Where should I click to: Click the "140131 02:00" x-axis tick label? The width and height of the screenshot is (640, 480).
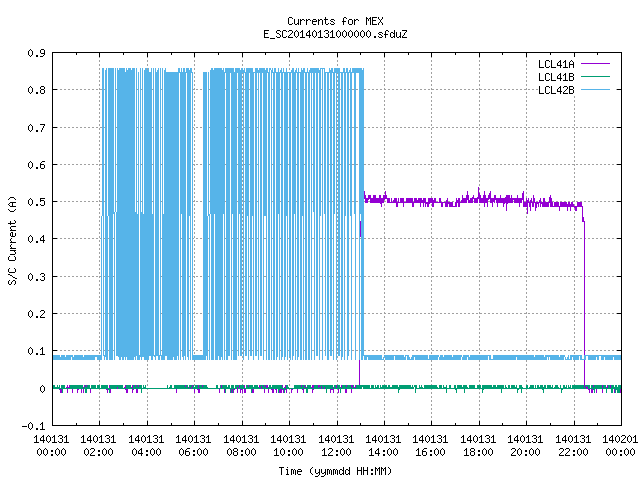pos(98,446)
